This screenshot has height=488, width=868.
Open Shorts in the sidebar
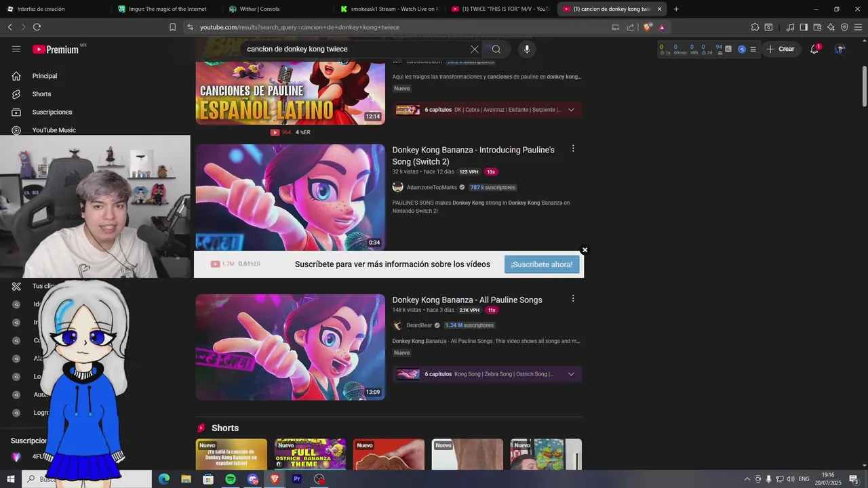41,94
